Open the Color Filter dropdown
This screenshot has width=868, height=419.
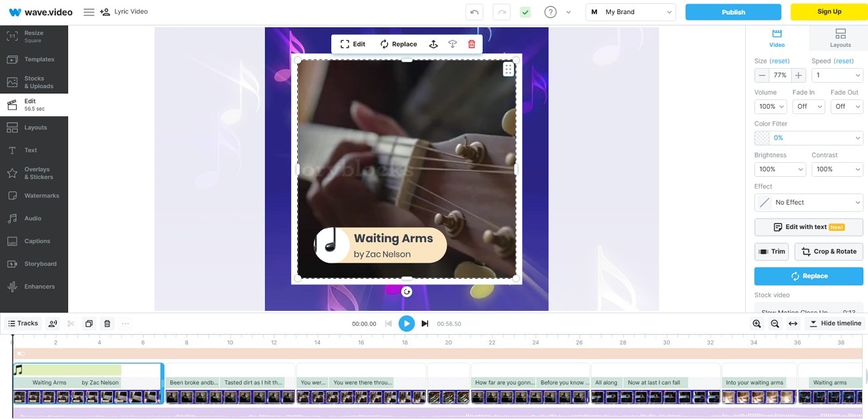click(809, 137)
